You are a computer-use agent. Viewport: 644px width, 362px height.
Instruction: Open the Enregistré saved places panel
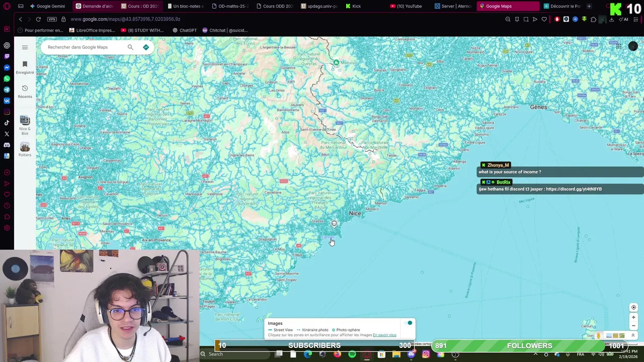(25, 67)
